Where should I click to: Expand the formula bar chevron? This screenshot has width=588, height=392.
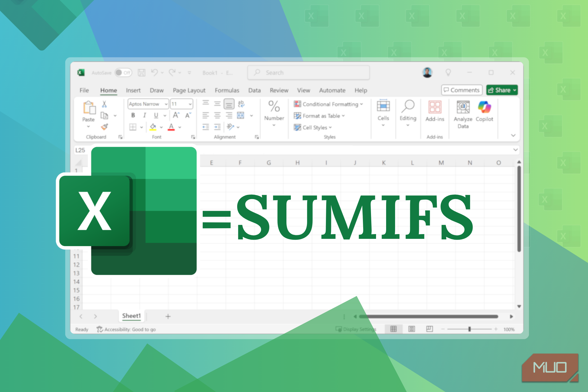coord(515,150)
